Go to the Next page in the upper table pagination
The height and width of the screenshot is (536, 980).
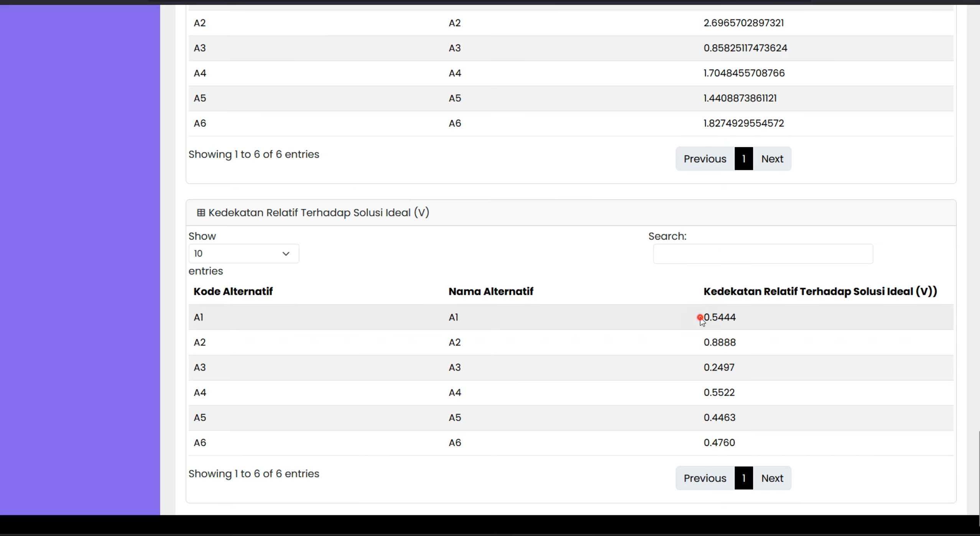(772, 159)
